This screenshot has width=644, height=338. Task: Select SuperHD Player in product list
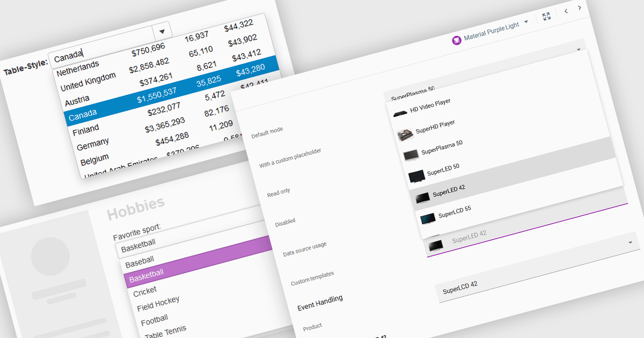click(x=435, y=127)
